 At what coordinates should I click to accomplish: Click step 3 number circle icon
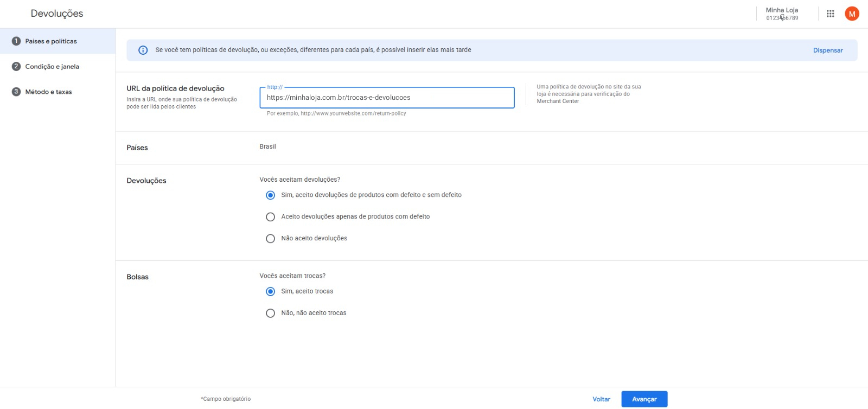coord(16,92)
